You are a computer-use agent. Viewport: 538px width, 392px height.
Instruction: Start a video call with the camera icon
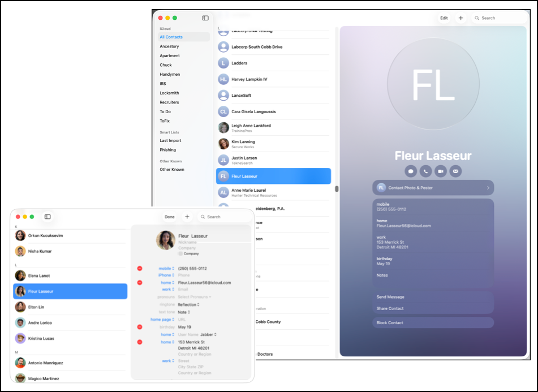pos(441,171)
